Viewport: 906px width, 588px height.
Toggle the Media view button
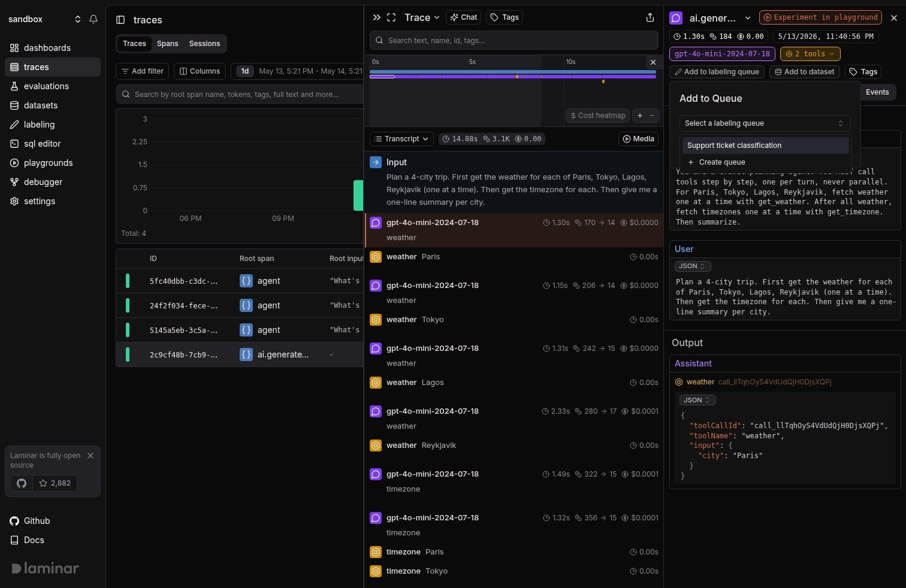click(638, 139)
